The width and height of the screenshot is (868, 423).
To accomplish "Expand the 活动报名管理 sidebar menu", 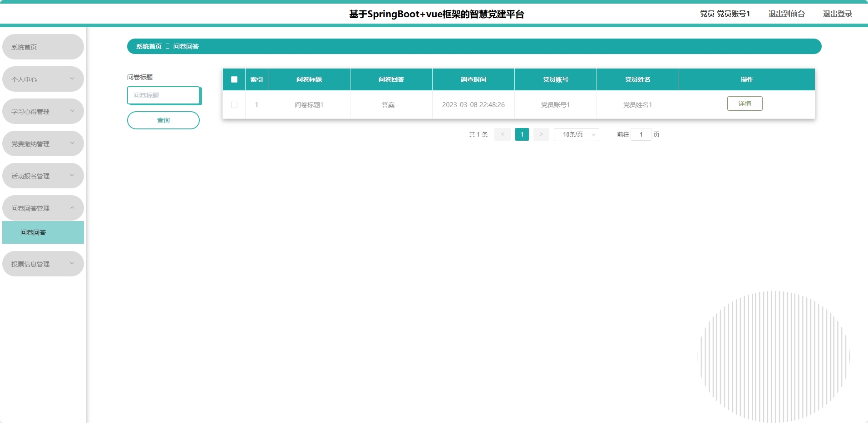I will point(43,176).
